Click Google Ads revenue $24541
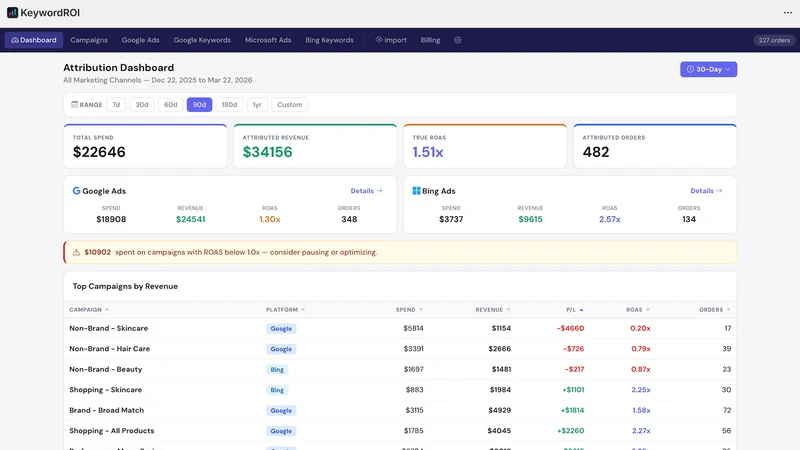 [x=190, y=219]
